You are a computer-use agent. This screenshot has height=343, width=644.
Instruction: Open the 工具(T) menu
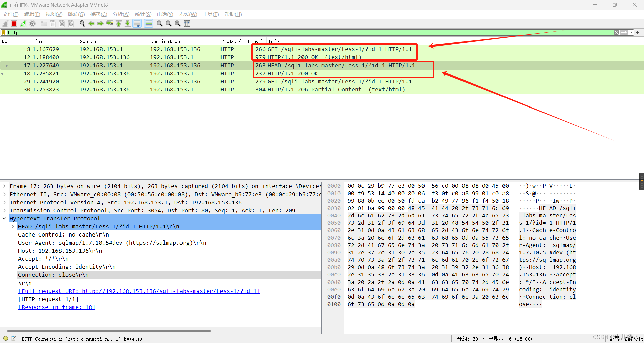[211, 14]
